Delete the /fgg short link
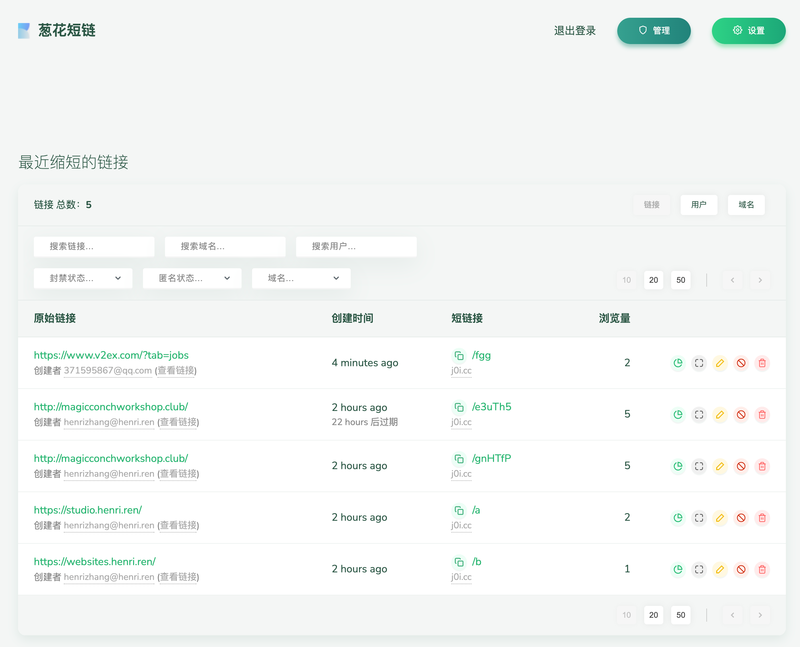 (x=762, y=363)
